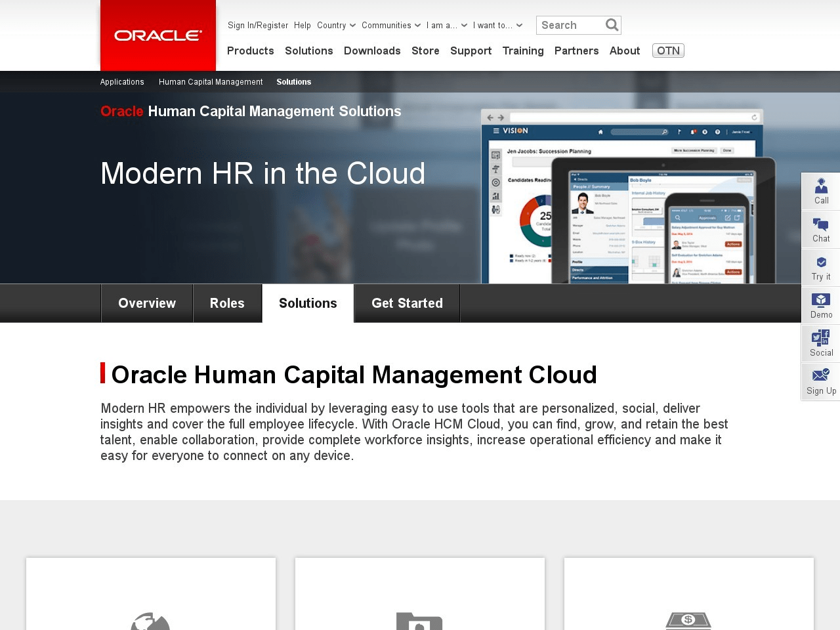Open the "I want to..." dropdown
The height and width of the screenshot is (630, 840).
(497, 26)
